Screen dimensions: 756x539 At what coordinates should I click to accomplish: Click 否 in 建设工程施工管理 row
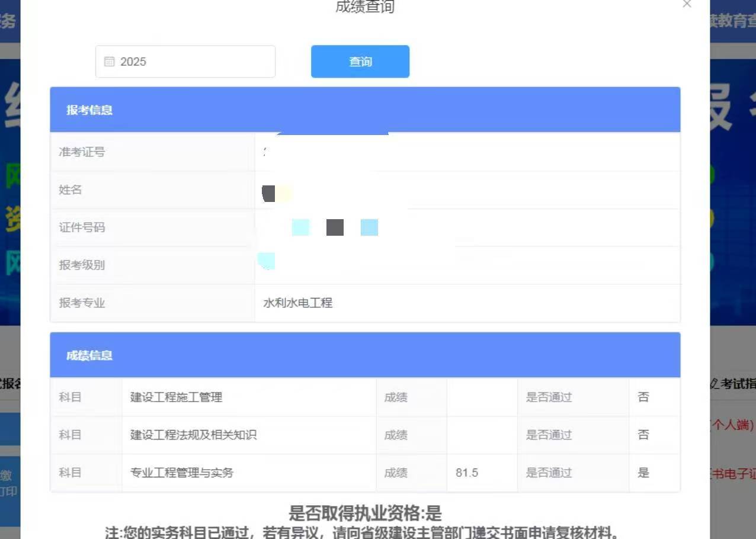(643, 397)
